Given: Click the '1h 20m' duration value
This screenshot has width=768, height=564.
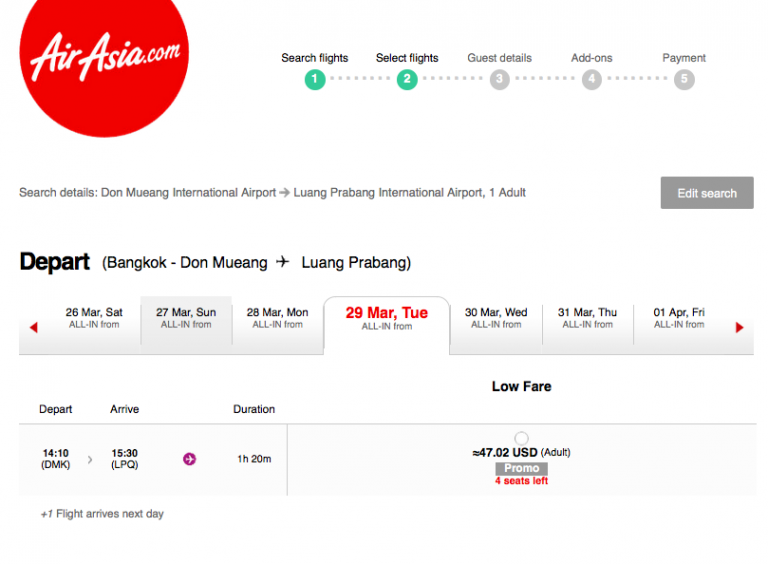Looking at the screenshot, I should [254, 459].
